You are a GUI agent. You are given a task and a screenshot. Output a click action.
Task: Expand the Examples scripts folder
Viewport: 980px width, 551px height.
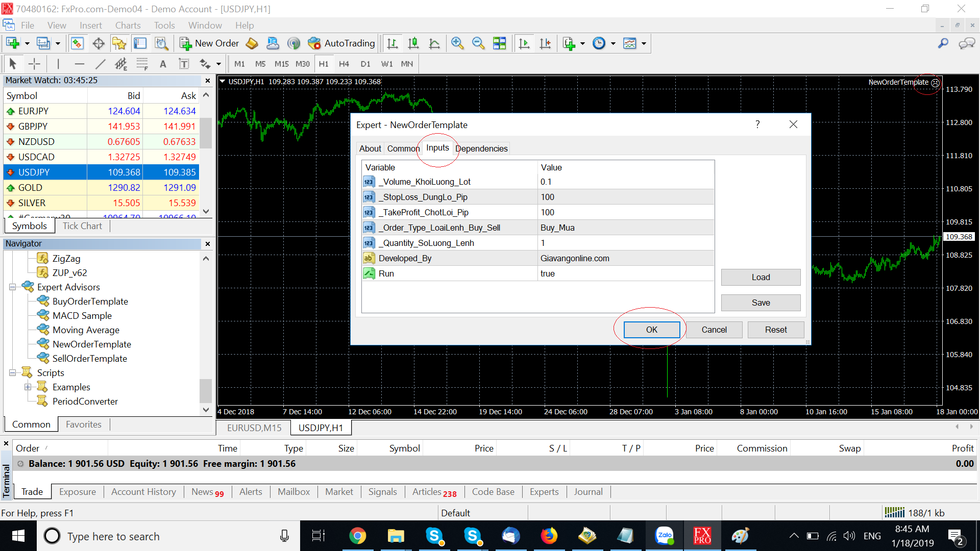point(28,387)
